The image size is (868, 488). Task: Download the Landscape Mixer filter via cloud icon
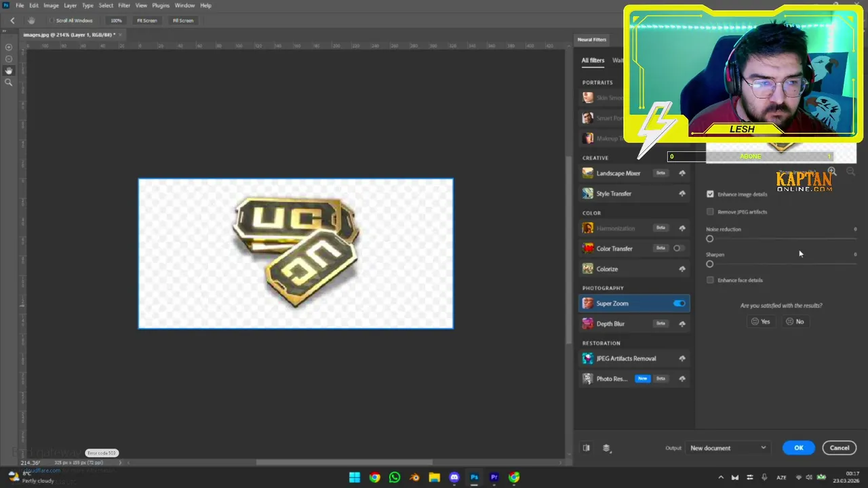click(682, 173)
